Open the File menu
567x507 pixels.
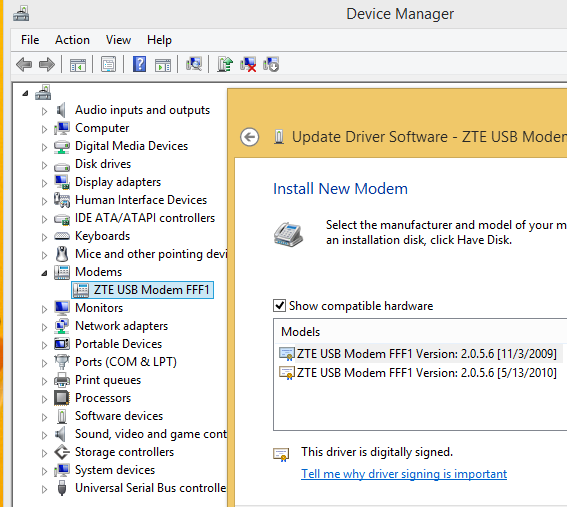point(30,40)
